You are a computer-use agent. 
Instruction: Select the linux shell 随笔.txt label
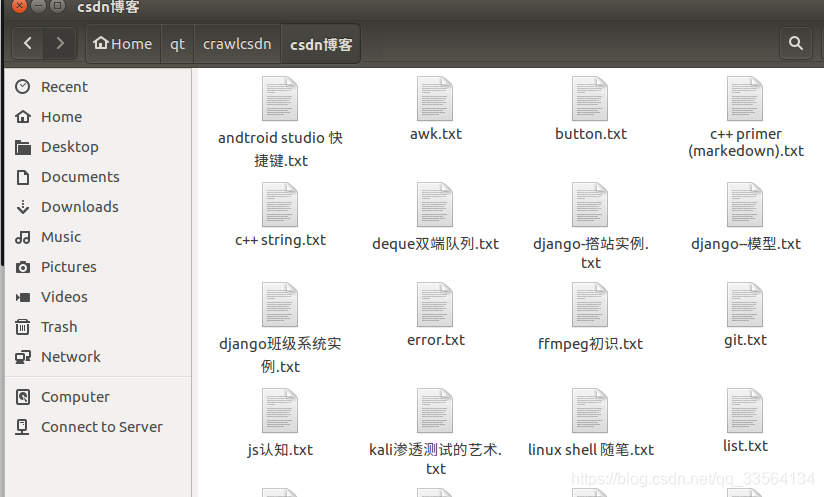(591, 450)
